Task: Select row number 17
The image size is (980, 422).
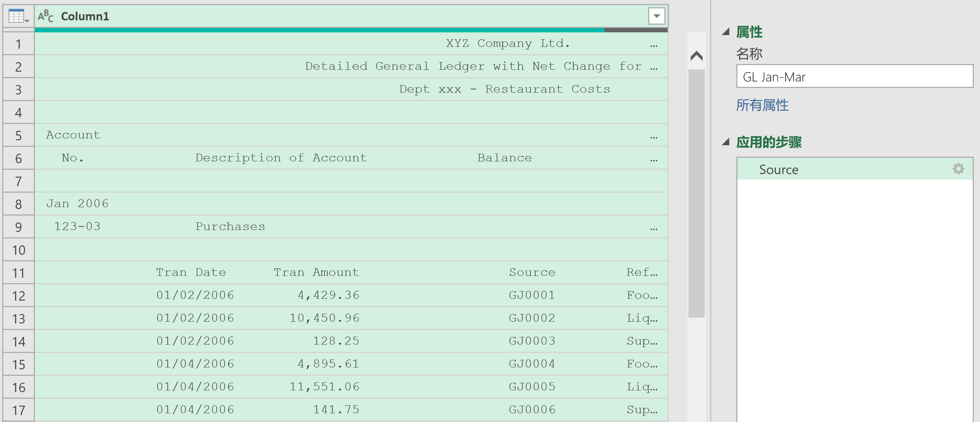Action: click(18, 410)
